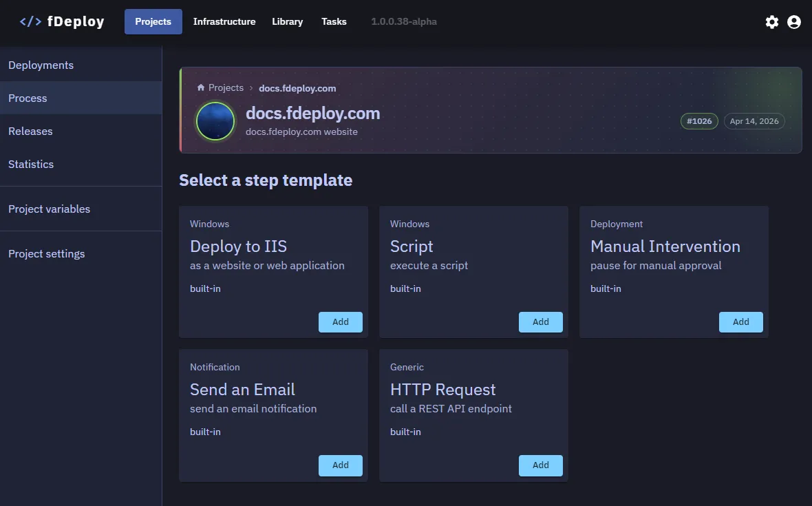
Task: Click the 1.0.0.38-alpha version label
Action: 404,22
